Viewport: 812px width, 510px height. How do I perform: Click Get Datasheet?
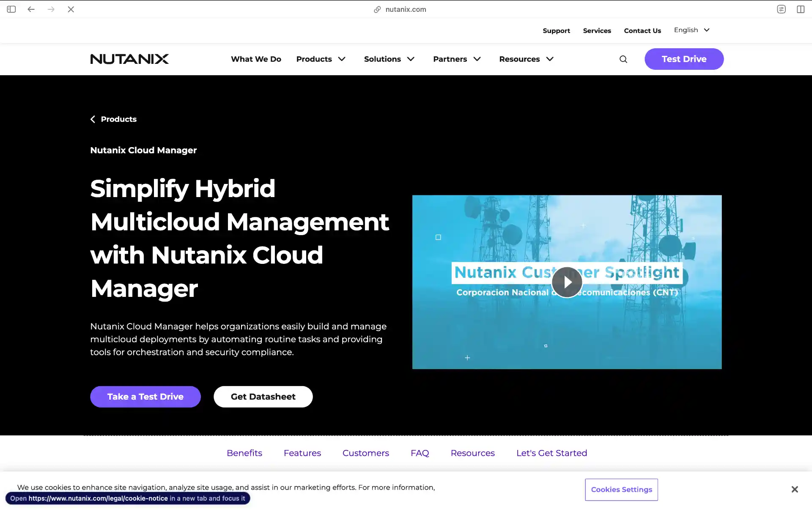(263, 397)
